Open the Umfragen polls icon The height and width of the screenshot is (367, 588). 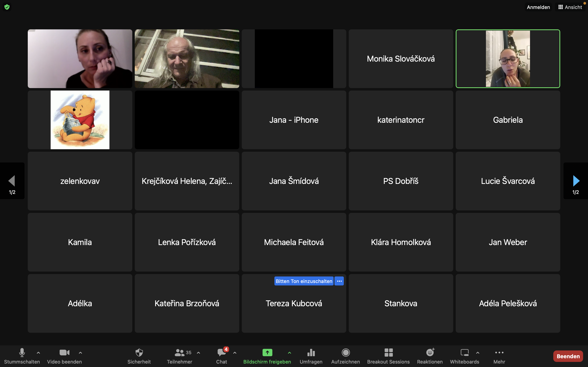311,353
